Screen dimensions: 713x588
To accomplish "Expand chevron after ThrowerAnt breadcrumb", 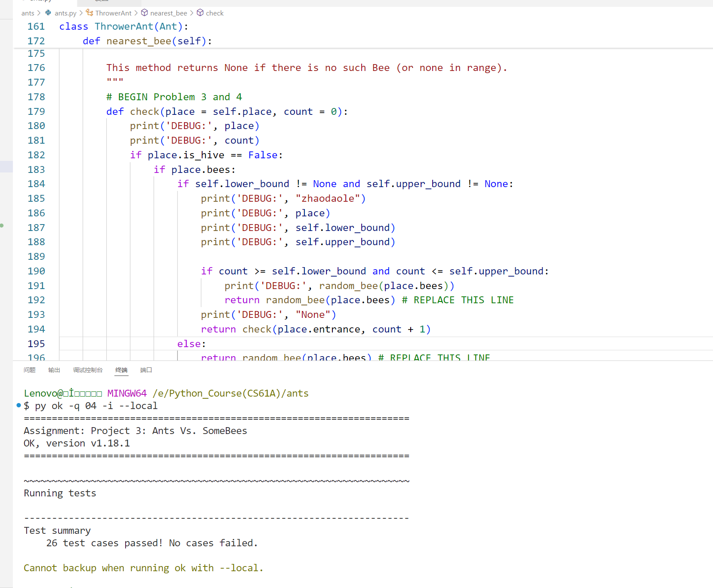I will pyautogui.click(x=136, y=13).
